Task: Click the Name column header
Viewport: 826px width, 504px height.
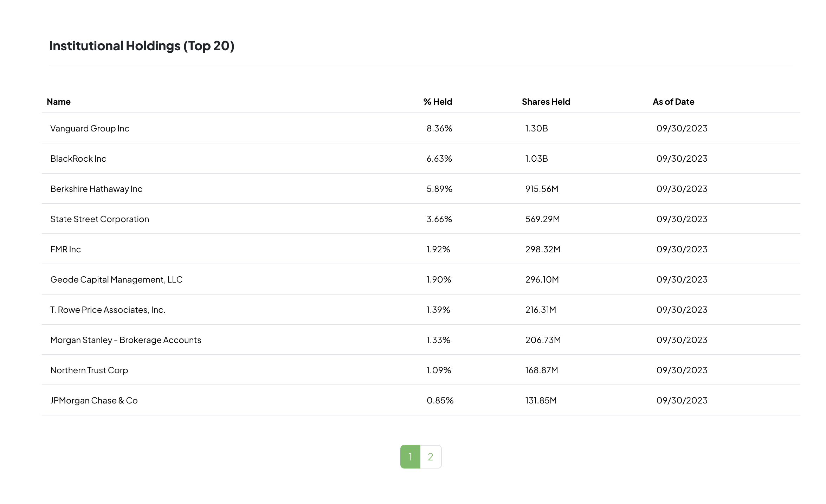Action: (59, 102)
